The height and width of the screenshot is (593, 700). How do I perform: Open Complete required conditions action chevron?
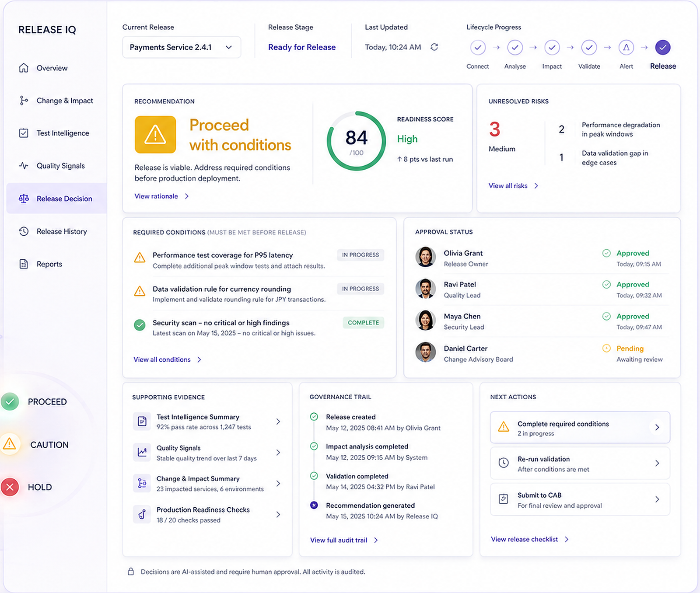click(x=657, y=427)
